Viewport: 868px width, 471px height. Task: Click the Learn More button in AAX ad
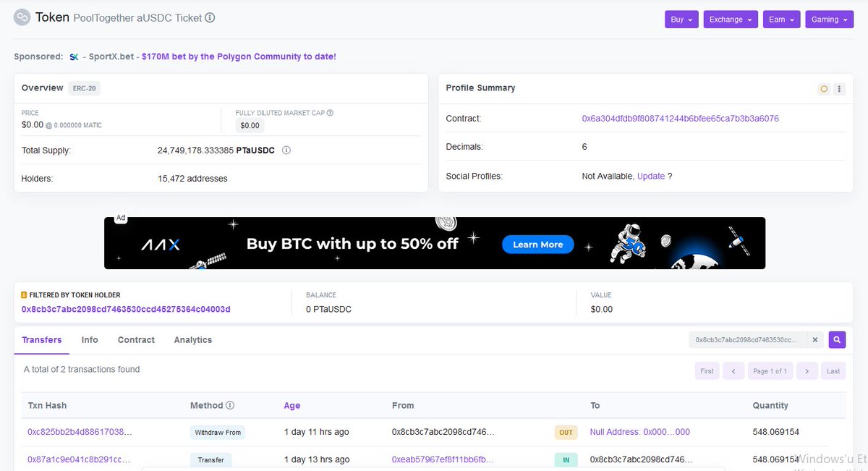coord(537,245)
